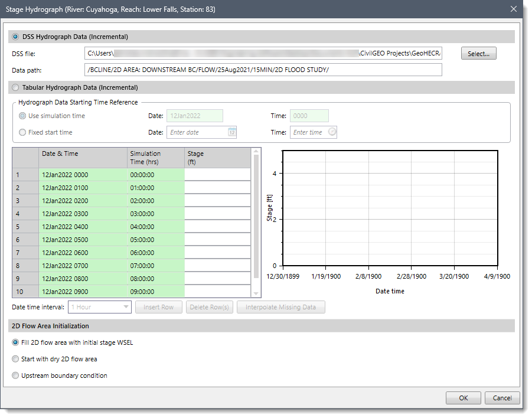532x418 pixels.
Task: Click simulation time cell '01:00:00'
Action: point(156,188)
